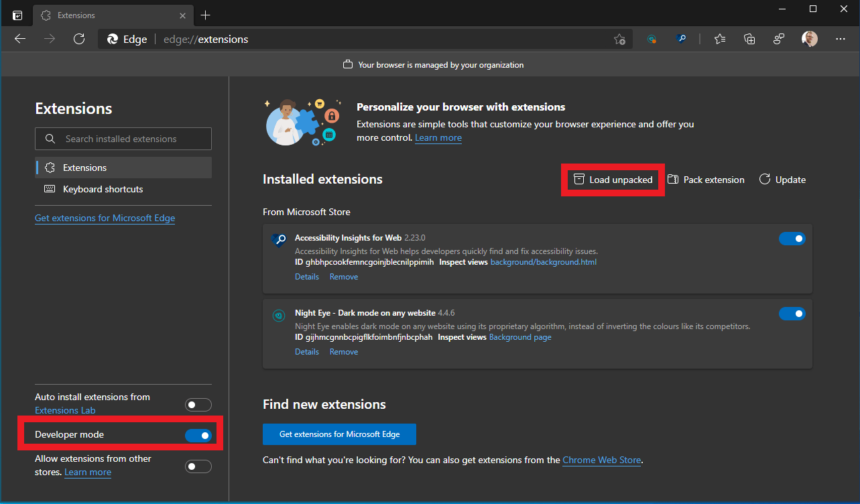Open the Chrome Web Store link

[602, 460]
